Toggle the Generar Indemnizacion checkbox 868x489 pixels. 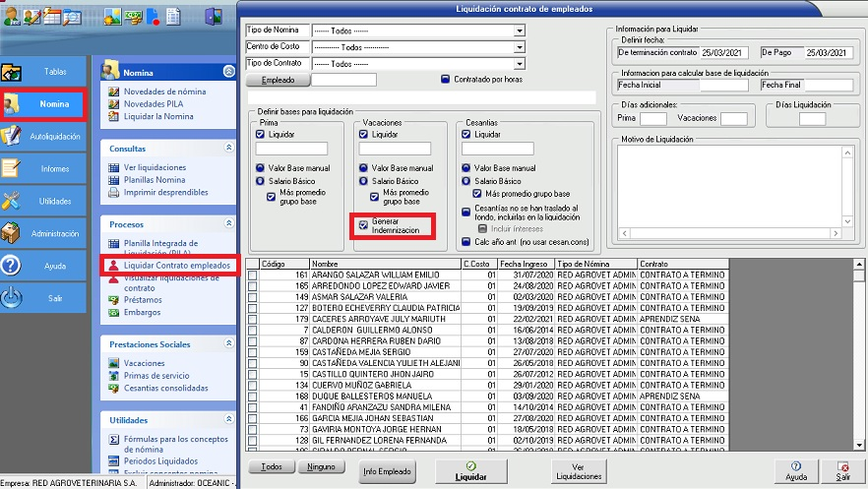coord(364,223)
